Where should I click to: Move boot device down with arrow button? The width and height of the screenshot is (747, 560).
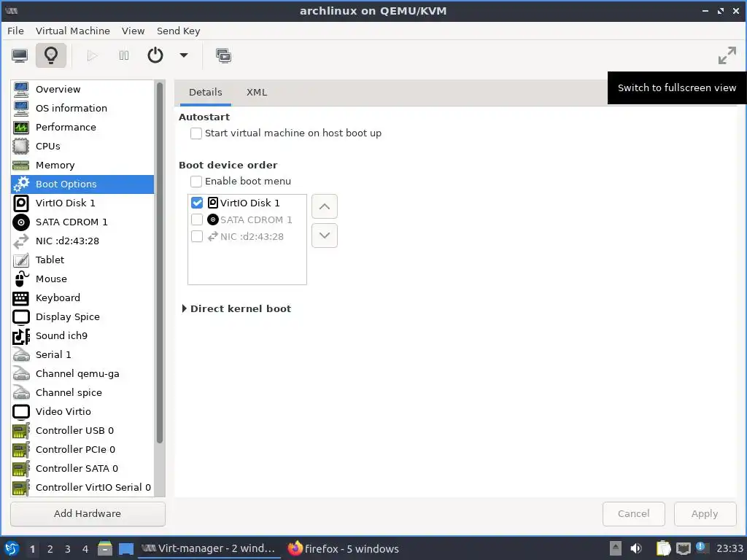coord(325,236)
